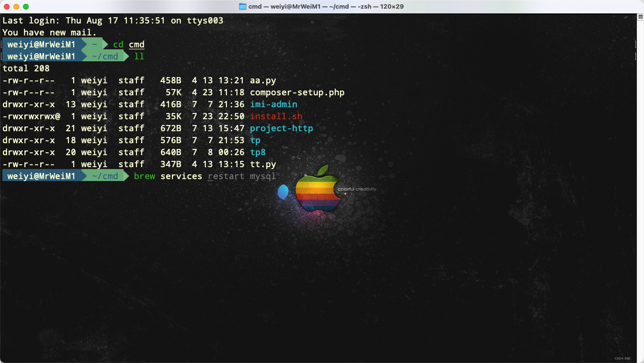Click the red file name "install.sh"
The width and height of the screenshot is (644, 363).
pos(276,116)
